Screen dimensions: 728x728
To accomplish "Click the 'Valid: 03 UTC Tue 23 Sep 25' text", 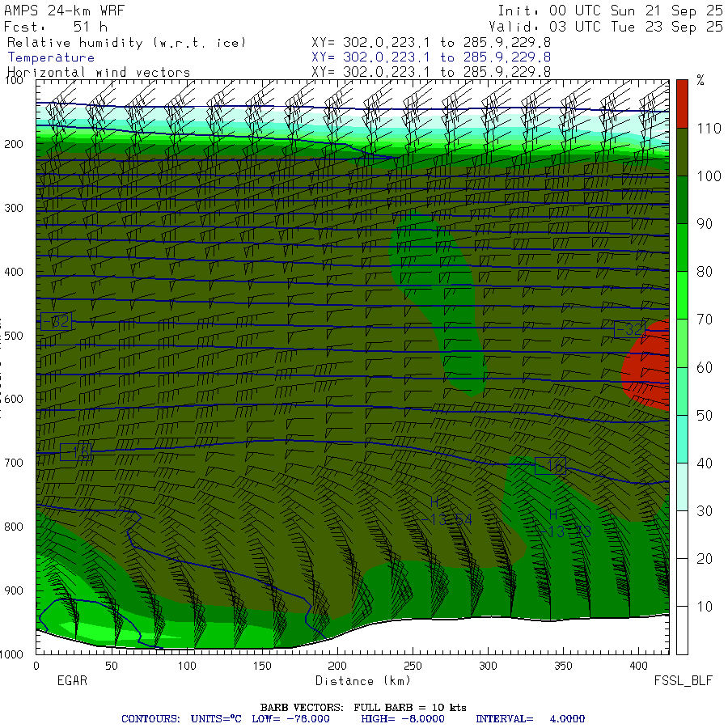I will tap(605, 27).
